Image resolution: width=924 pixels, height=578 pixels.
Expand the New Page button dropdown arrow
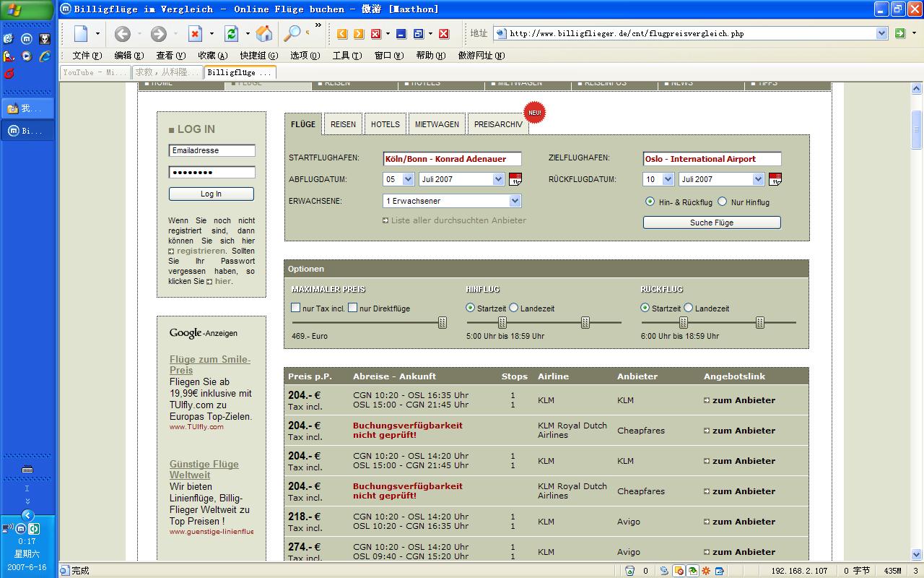[97, 34]
